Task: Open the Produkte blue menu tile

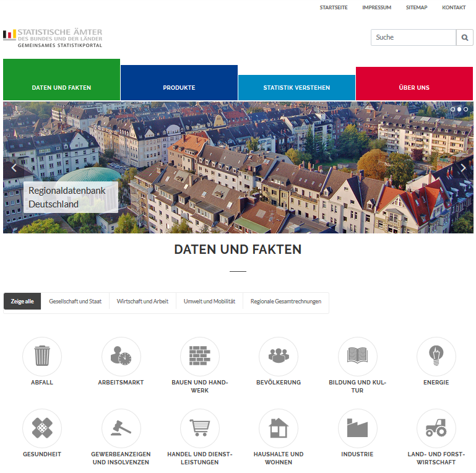Action: point(179,82)
